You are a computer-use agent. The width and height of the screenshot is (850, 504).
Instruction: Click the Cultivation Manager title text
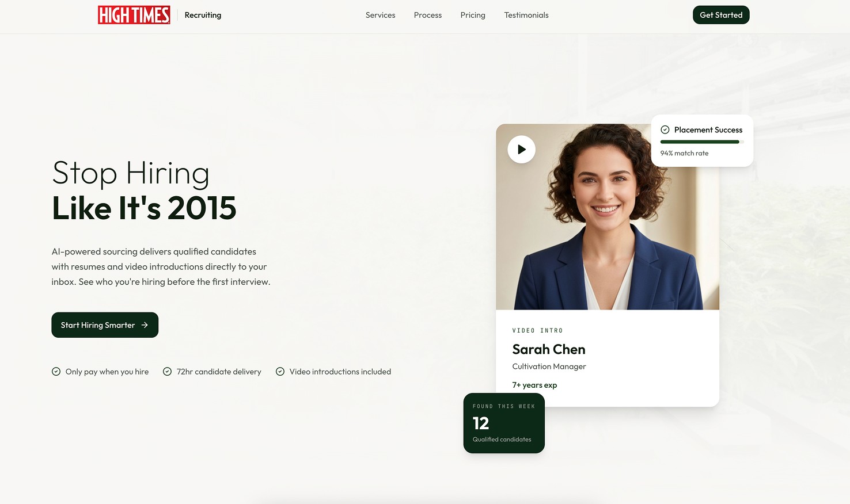point(549,366)
